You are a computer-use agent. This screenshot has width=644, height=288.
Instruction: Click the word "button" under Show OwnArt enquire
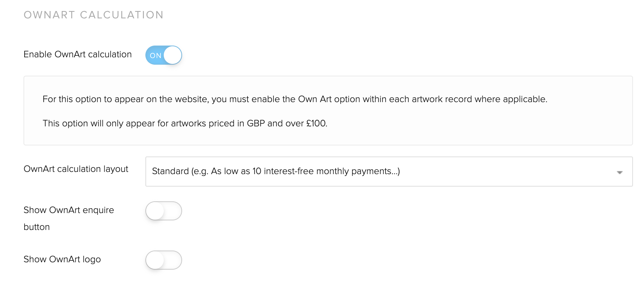(x=37, y=227)
